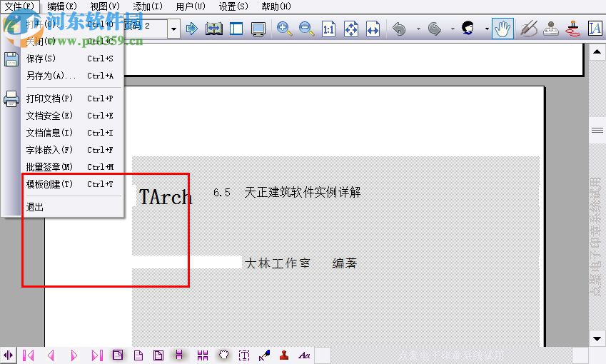The image size is (606, 364).
Task: Click the 1:1 actual size icon
Action: (328, 29)
